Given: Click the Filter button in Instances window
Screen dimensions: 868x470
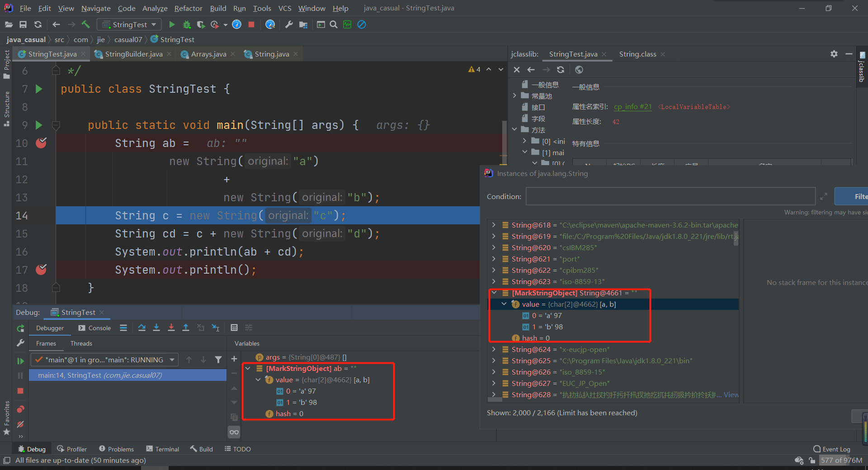Looking at the screenshot, I should (852, 196).
